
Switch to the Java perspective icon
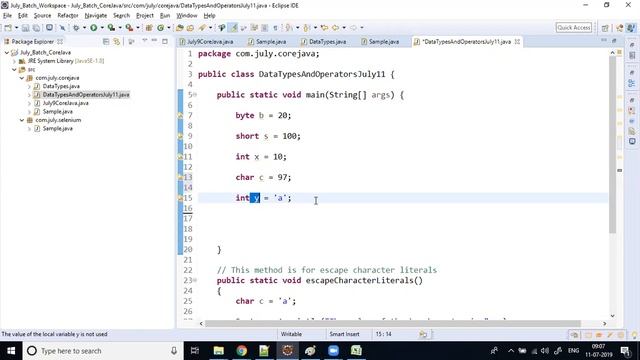(631, 28)
